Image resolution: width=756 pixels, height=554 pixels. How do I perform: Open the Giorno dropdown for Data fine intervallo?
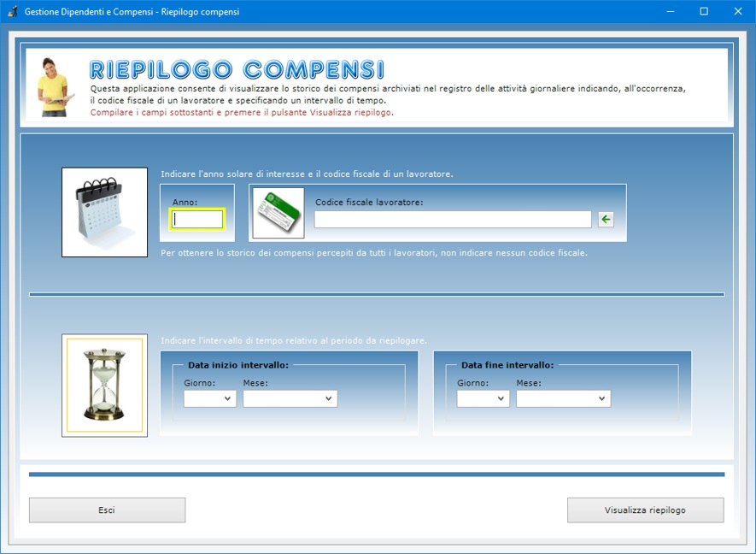pos(483,398)
